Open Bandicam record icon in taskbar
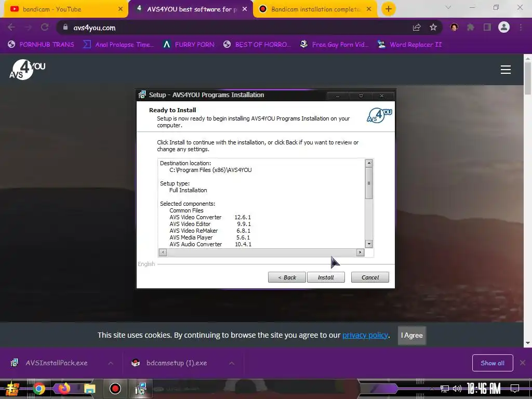 (115, 389)
